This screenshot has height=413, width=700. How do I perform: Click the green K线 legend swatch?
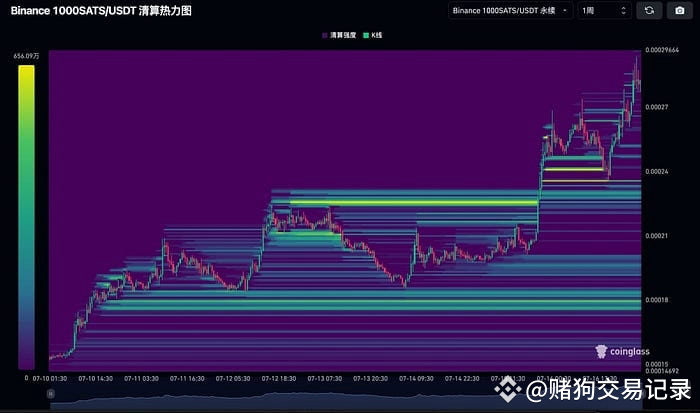(x=366, y=35)
